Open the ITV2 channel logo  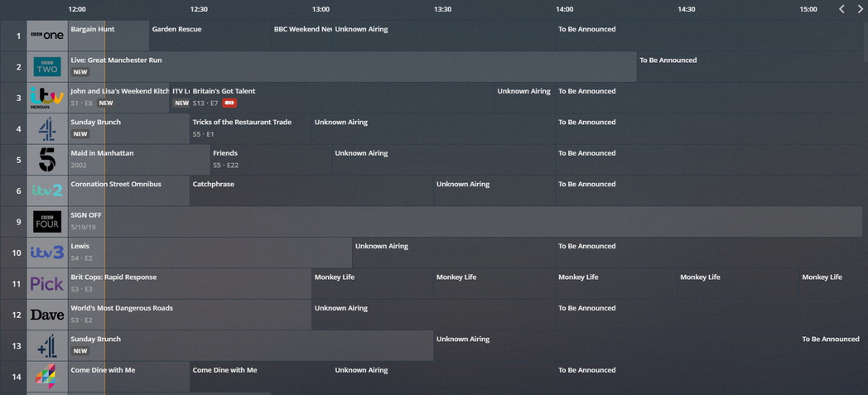[47, 190]
